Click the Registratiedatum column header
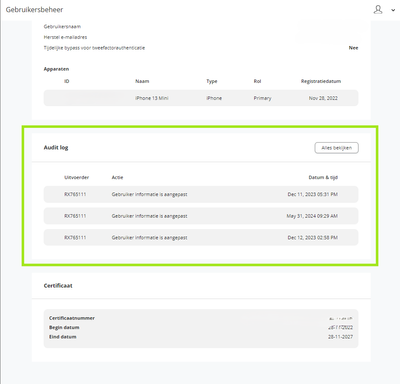This screenshot has width=400, height=384. coord(321,81)
